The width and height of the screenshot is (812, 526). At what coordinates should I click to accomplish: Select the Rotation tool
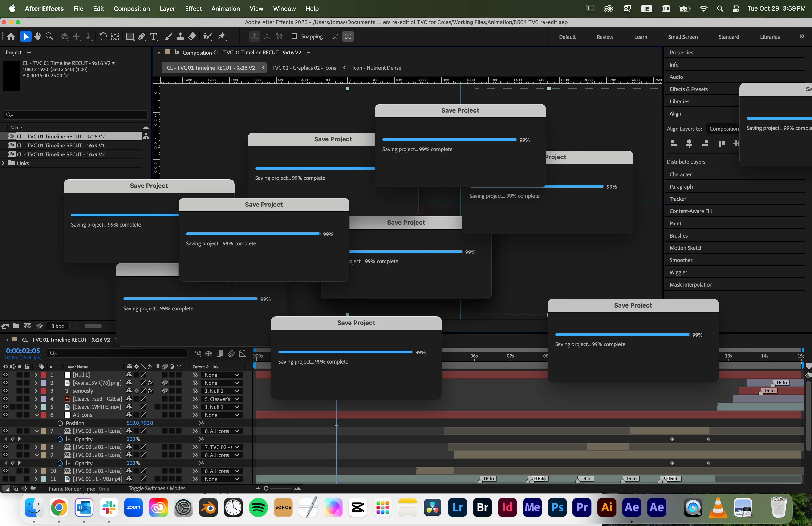103,36
